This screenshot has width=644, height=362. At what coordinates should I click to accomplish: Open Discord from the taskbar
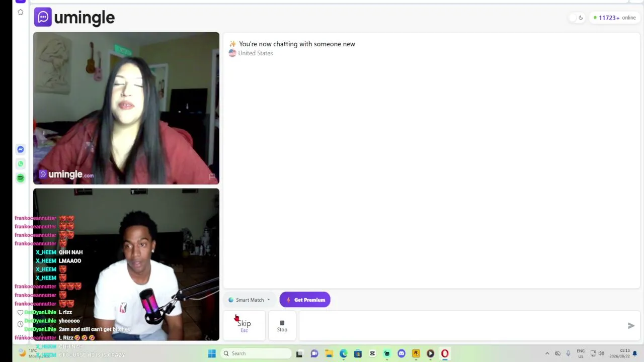pyautogui.click(x=401, y=353)
